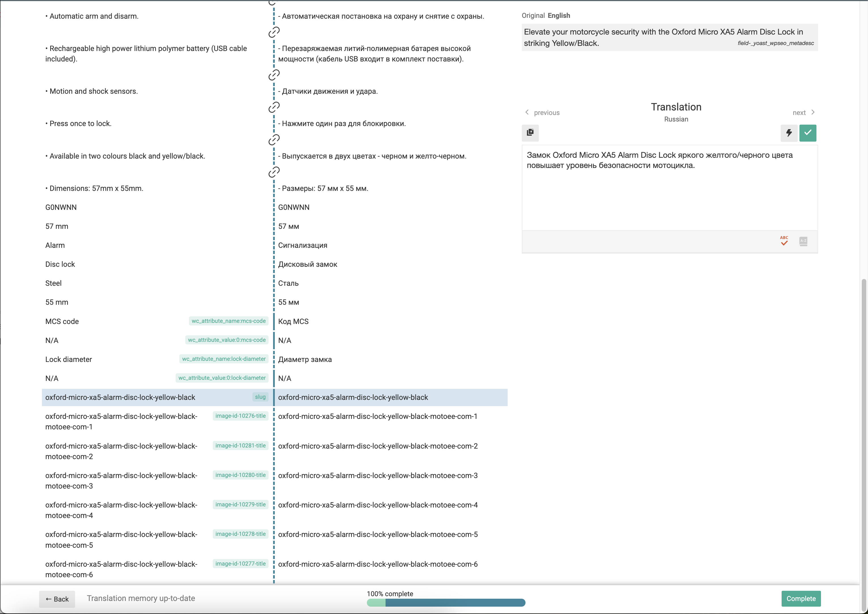Click into the Russian translation text area
Image resolution: width=868 pixels, height=614 pixels.
(670, 188)
